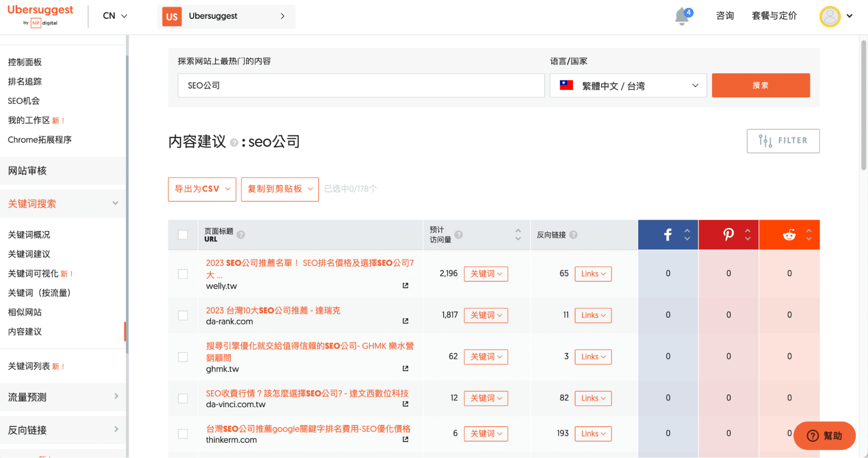The width and height of the screenshot is (868, 458).
Task: Click help icon beside 反向链接 header
Action: pos(573,235)
